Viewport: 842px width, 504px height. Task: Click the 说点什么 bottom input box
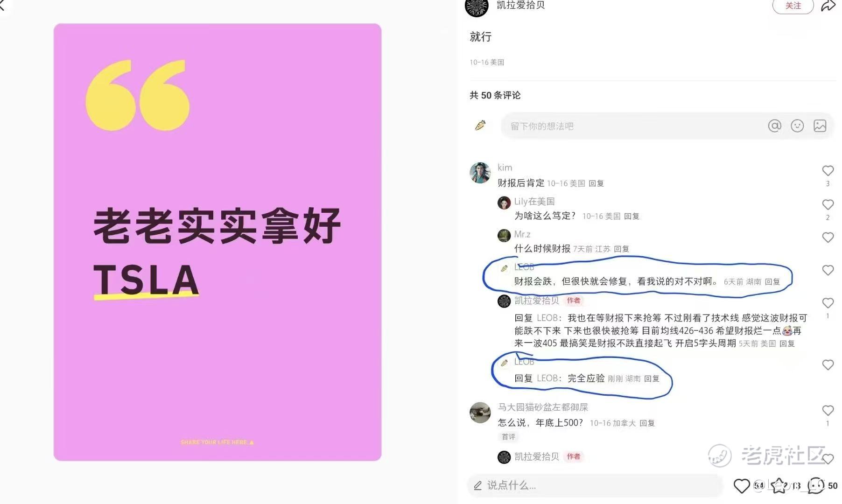pyautogui.click(x=595, y=486)
